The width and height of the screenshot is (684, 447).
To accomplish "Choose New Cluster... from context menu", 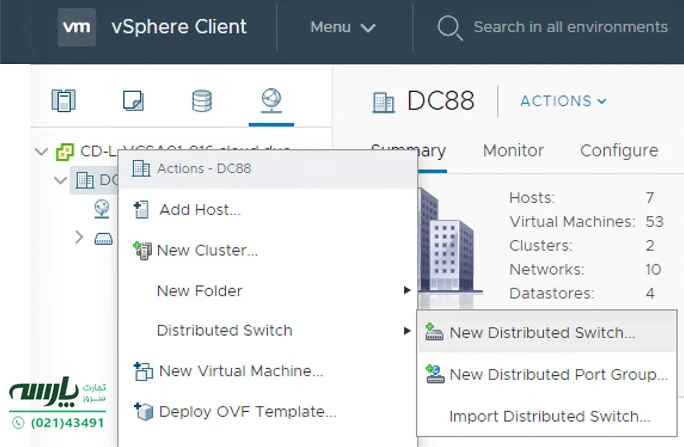I will pos(267,250).
